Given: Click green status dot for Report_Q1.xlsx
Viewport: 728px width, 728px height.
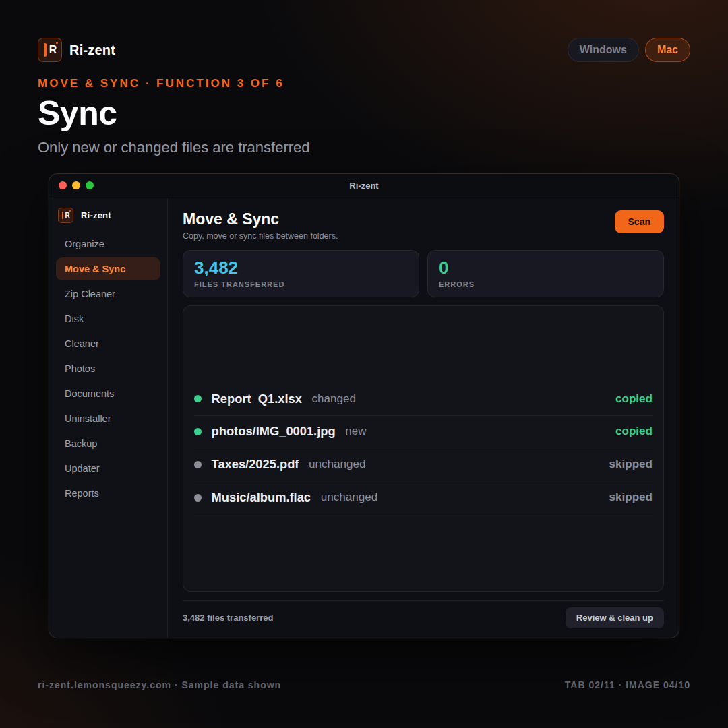Looking at the screenshot, I should click(198, 399).
